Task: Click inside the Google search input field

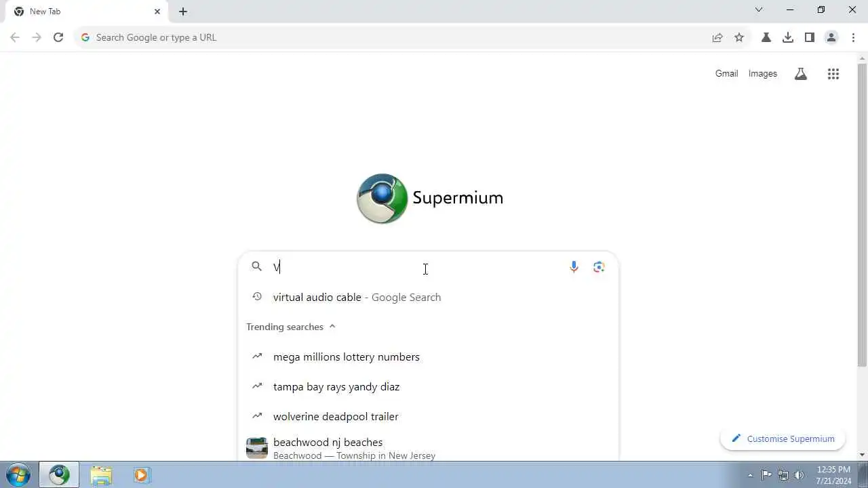Action: pyautogui.click(x=417, y=267)
